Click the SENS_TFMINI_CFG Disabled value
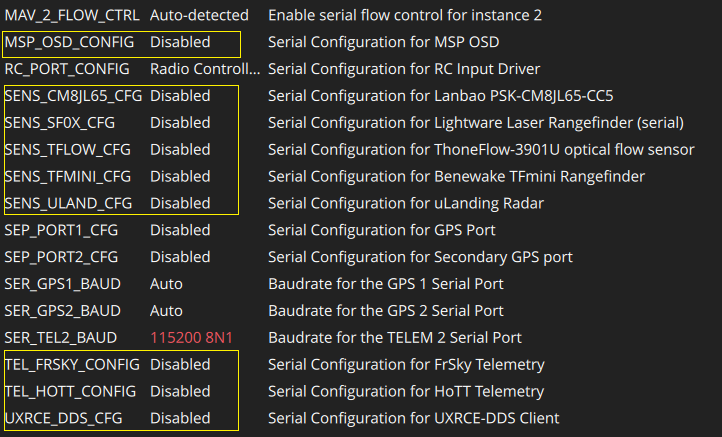Screen dimensions: 722x437 180,176
